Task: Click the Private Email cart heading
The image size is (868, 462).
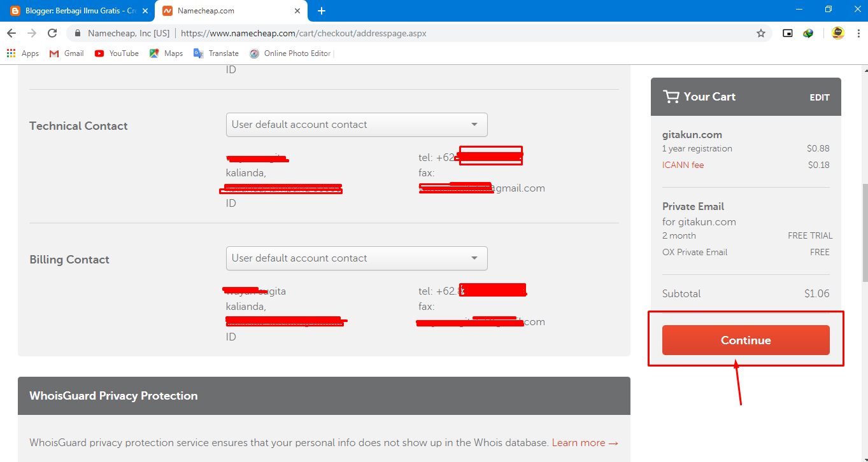Action: pyautogui.click(x=693, y=206)
